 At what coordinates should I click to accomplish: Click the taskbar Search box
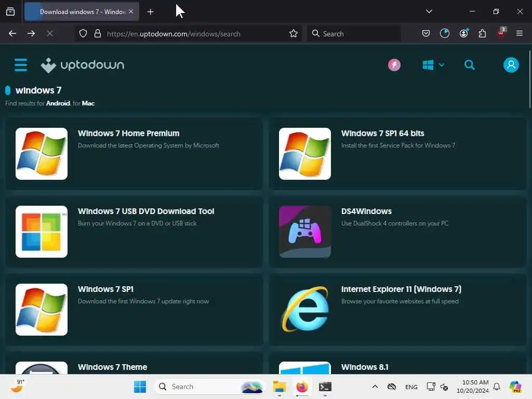pos(210,387)
